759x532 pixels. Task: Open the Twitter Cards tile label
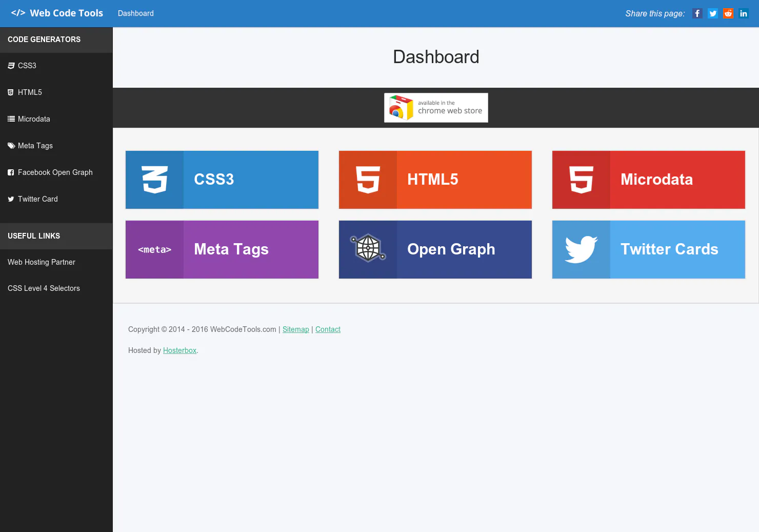(669, 249)
